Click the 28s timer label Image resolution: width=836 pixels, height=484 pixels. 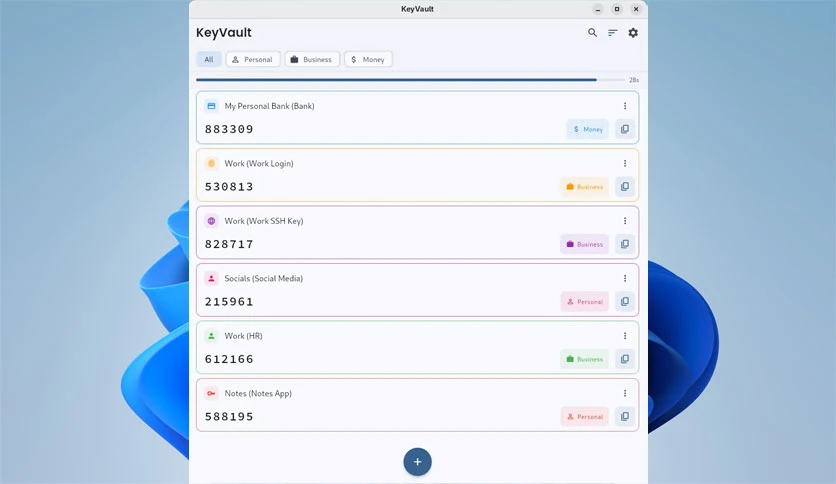(634, 80)
